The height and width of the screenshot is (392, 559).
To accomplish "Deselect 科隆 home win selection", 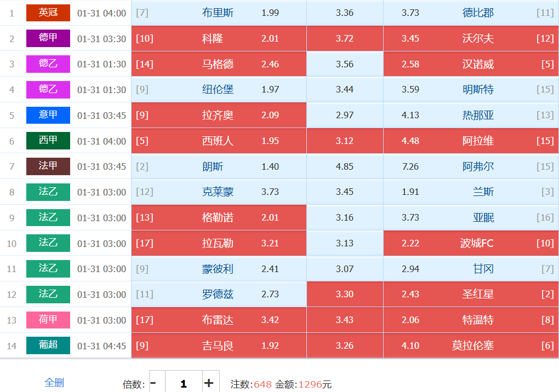I will pyautogui.click(x=219, y=38).
